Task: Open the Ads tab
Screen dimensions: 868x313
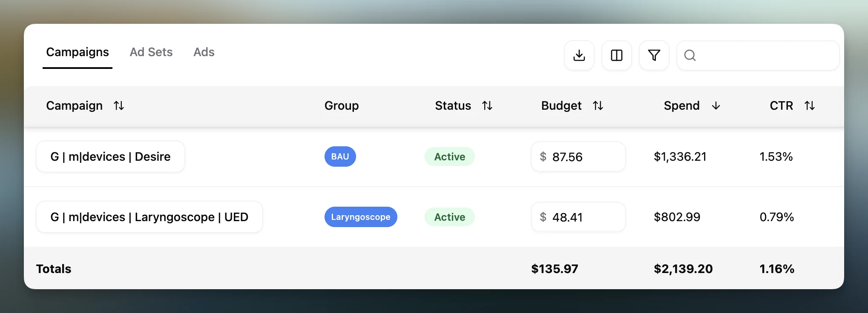Action: point(204,52)
